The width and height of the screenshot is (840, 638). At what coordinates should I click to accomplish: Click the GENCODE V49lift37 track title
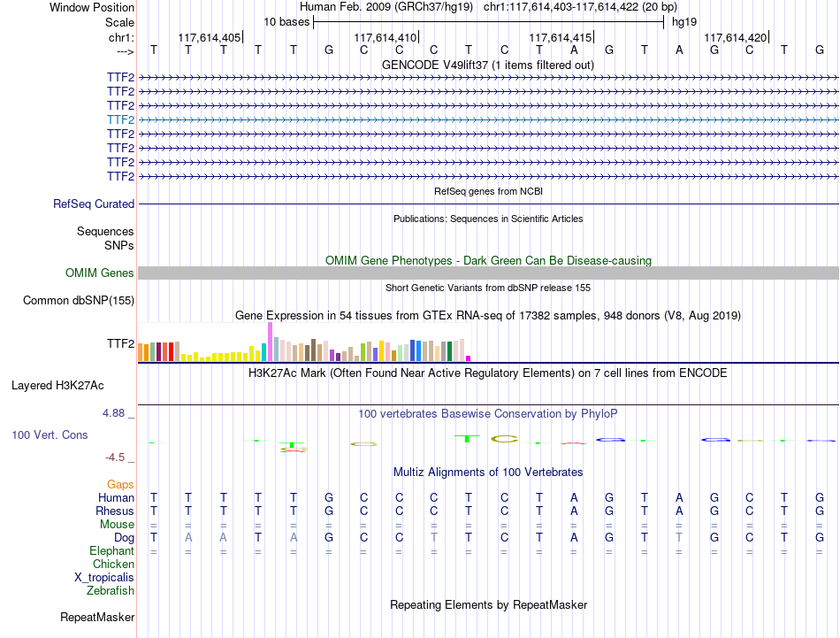pyautogui.click(x=488, y=65)
